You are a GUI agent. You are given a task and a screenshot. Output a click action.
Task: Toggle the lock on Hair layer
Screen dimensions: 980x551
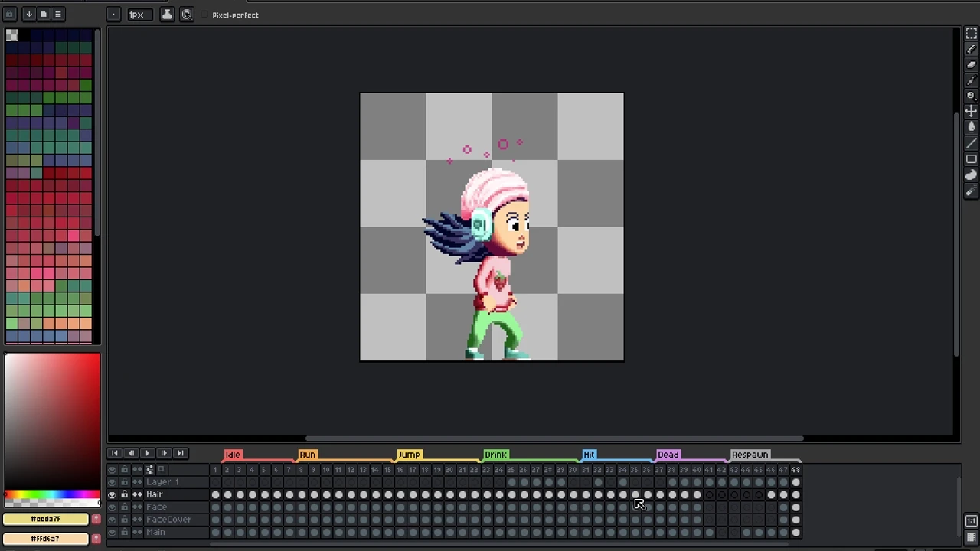tap(125, 494)
